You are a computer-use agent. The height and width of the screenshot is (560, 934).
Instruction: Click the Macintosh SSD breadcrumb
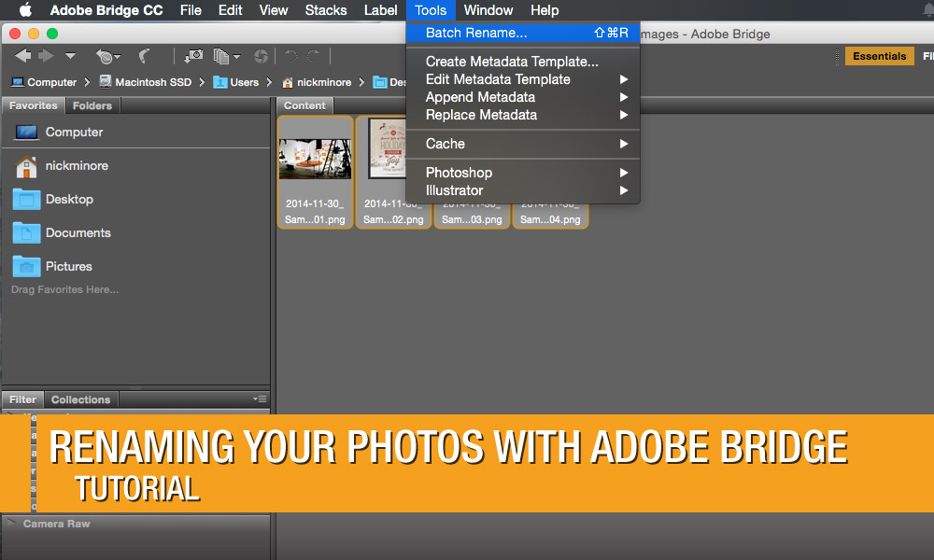tap(146, 82)
